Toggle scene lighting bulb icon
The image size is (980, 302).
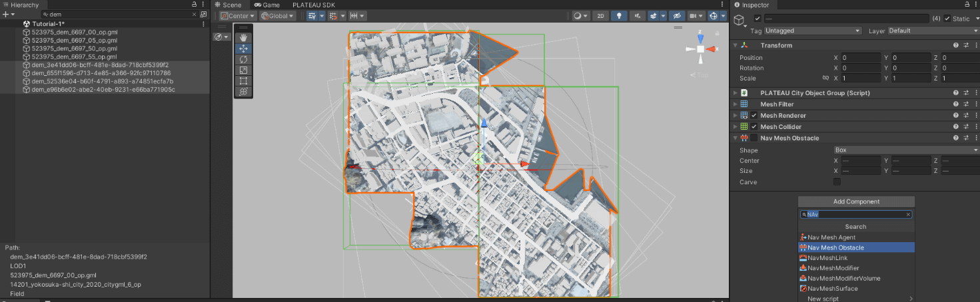(619, 16)
